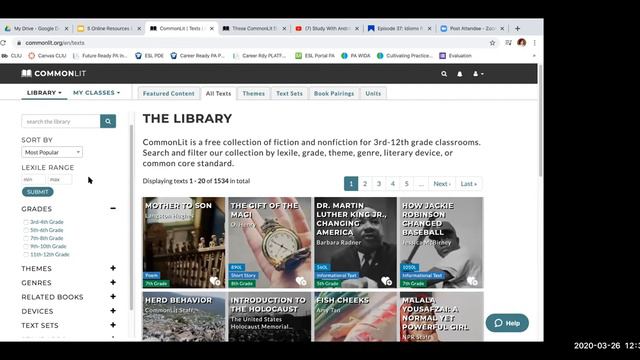
Task: Bookmark this page with the star icon
Action: point(492,43)
